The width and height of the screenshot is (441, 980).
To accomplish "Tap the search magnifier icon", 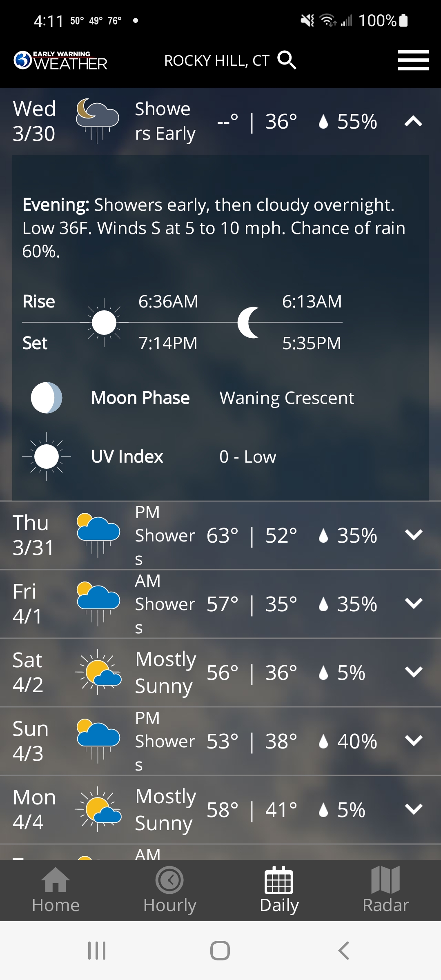I will tap(287, 60).
